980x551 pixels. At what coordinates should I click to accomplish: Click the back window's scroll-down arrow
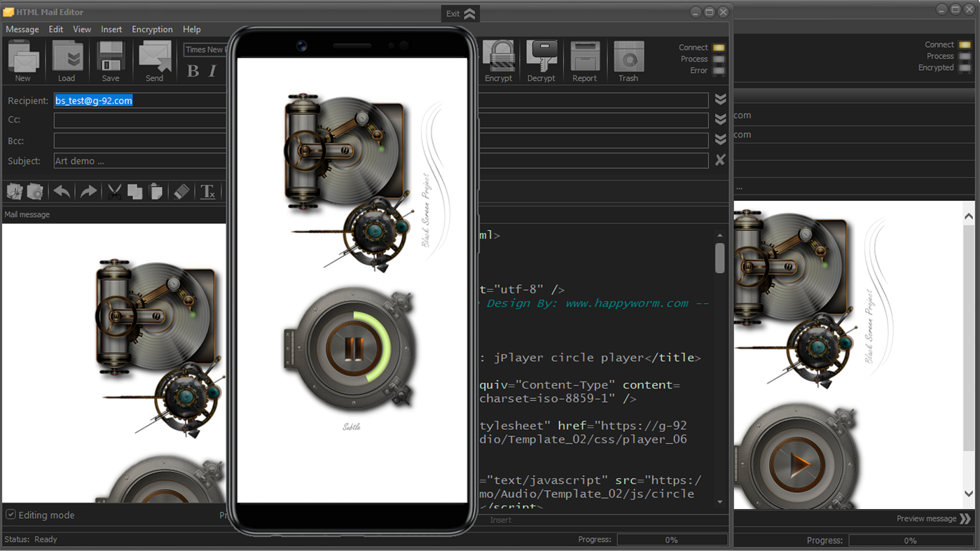(x=969, y=494)
